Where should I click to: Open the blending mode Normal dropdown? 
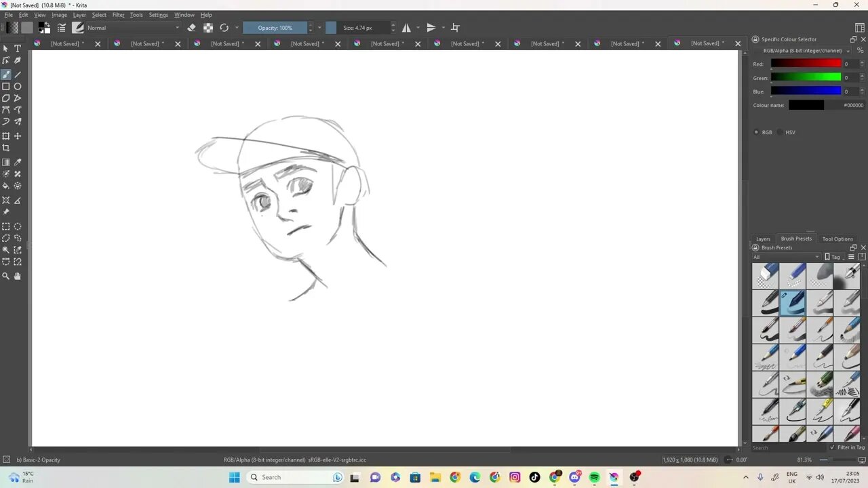coord(134,28)
